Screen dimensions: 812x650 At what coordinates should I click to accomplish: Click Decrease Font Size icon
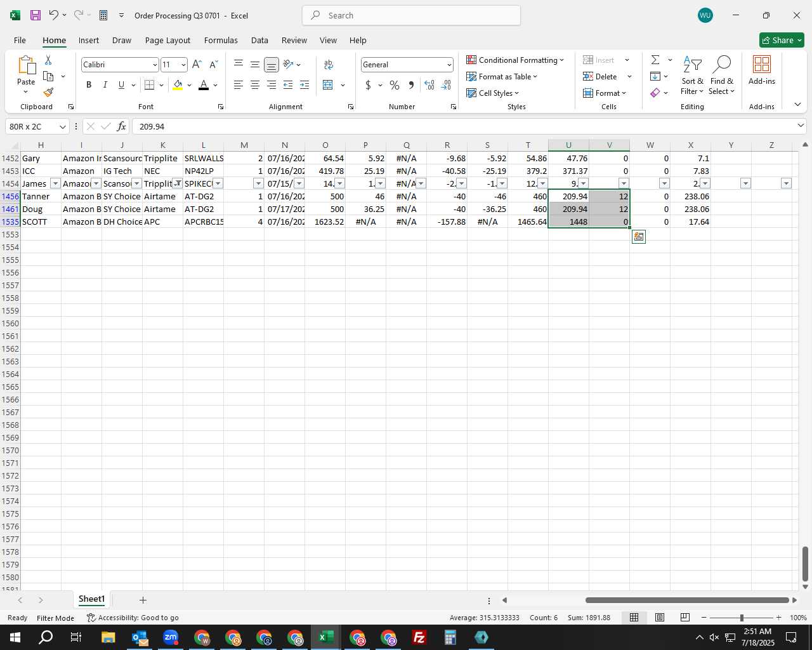pos(213,65)
